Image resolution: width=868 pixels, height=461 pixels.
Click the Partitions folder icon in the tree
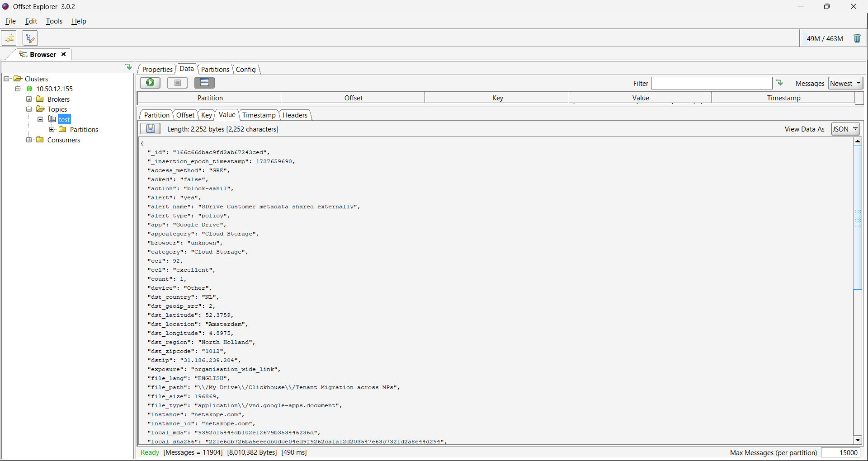click(x=62, y=129)
